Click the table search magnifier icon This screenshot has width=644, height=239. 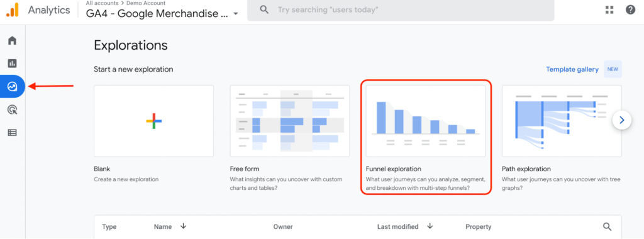(x=607, y=226)
